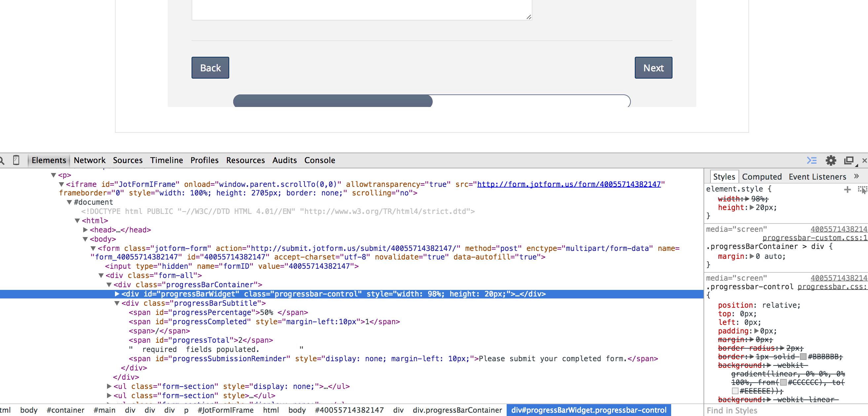Expand the progressBarWidget div node

click(117, 294)
